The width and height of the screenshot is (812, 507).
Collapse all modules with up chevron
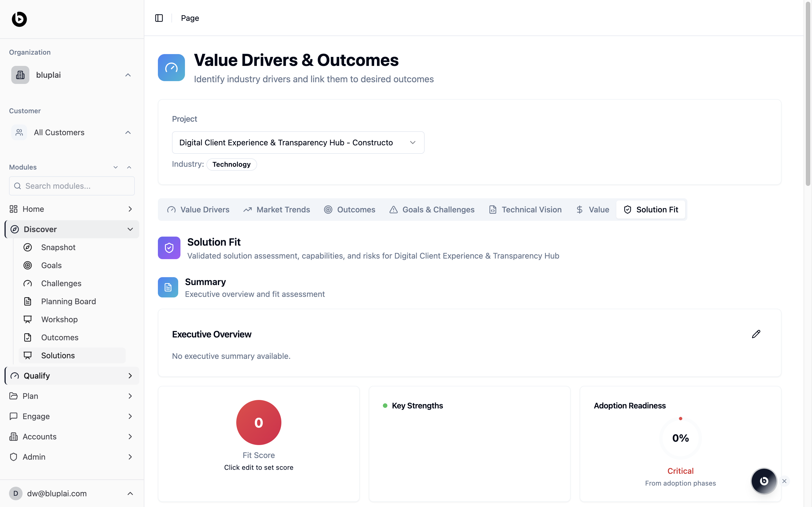pyautogui.click(x=129, y=167)
